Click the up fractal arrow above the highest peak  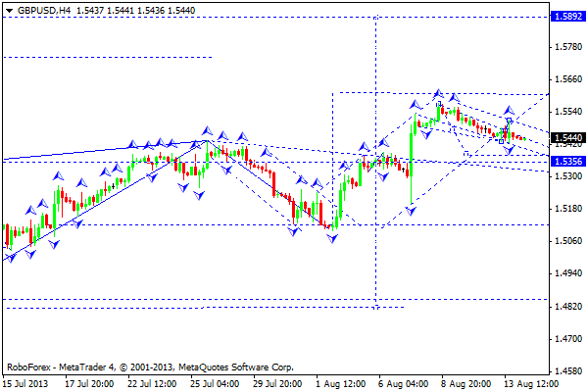(438, 93)
